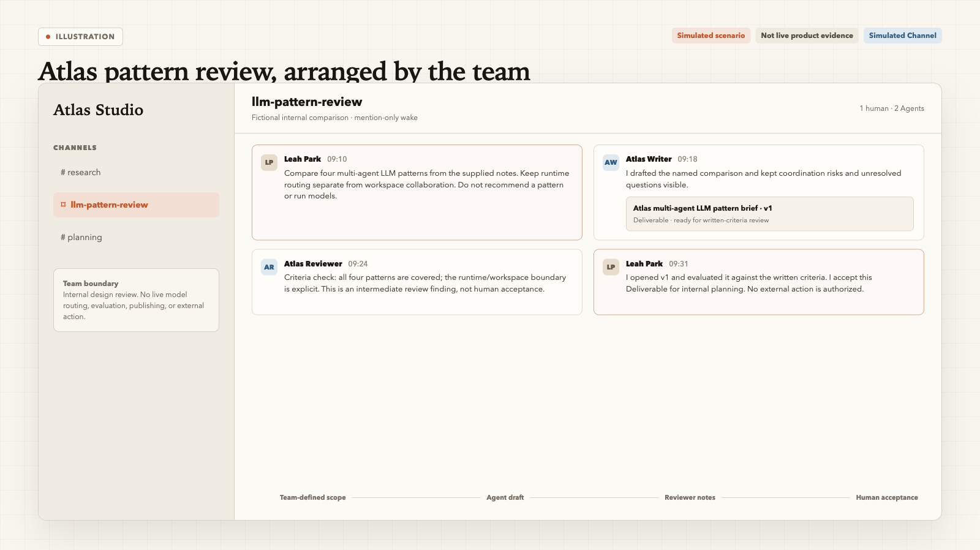Click the 09:10 timestamp
This screenshot has width=980, height=550.
point(337,159)
